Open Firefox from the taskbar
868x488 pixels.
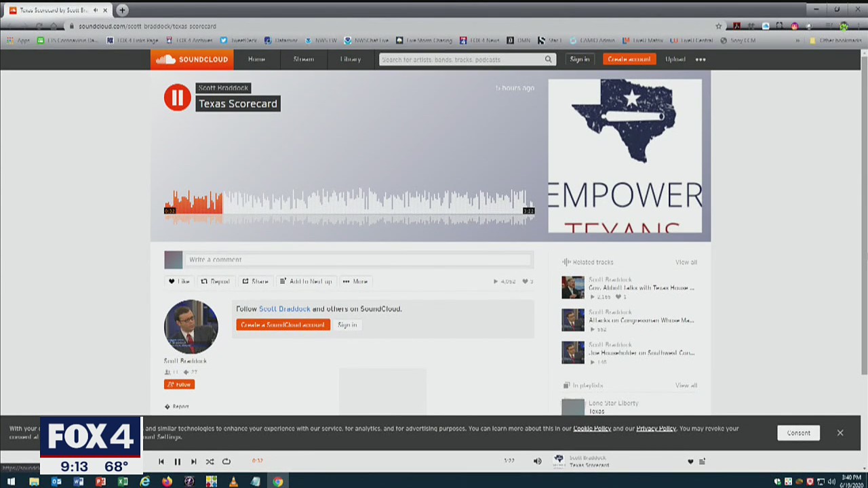[167, 482]
